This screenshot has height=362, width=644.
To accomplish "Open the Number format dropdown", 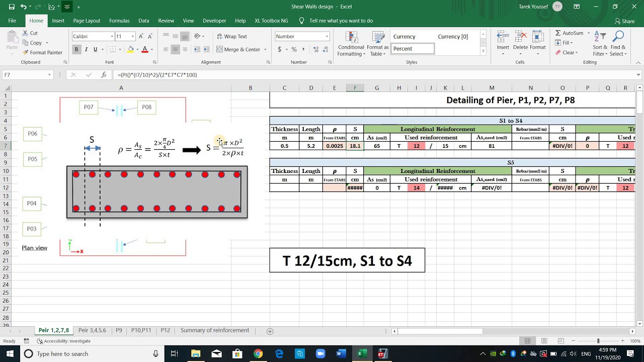I will pos(327,36).
